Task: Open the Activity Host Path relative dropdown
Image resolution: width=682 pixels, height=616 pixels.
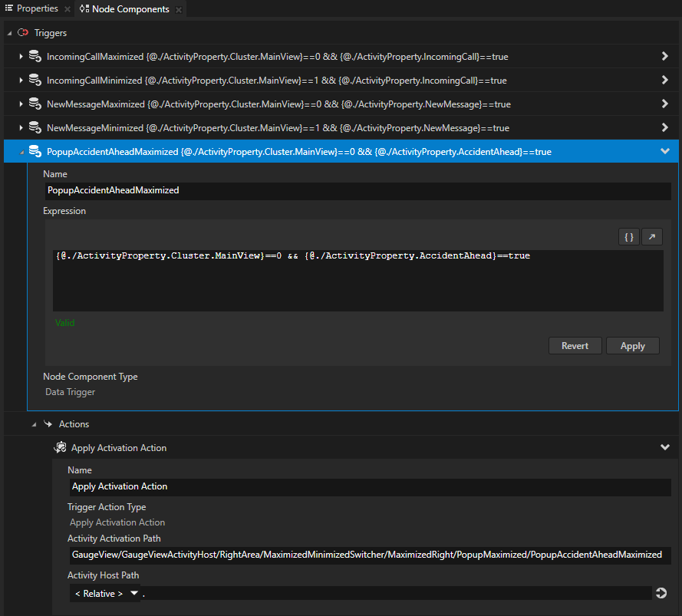Action: click(x=105, y=592)
